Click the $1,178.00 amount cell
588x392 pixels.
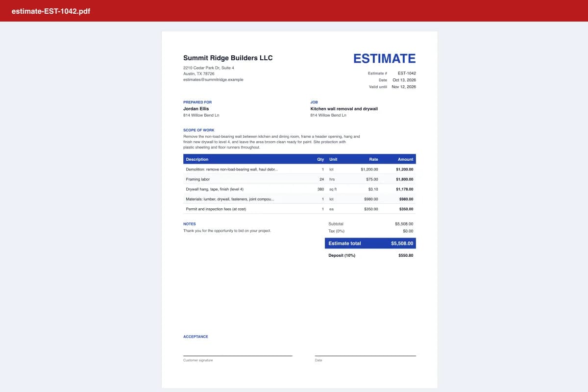click(405, 189)
